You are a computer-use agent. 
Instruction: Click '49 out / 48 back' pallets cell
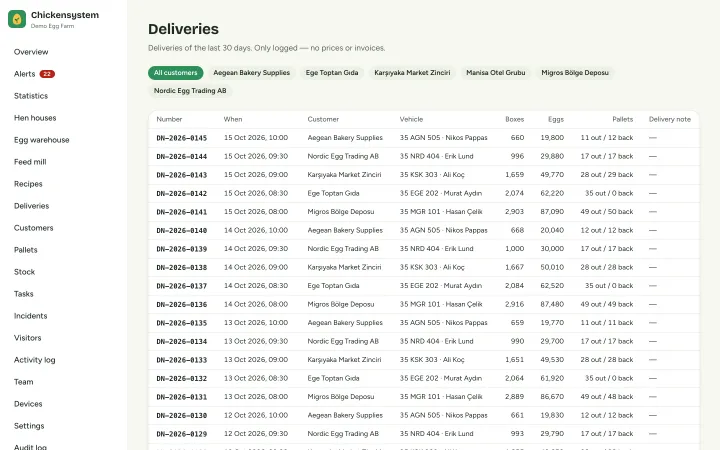pos(607,397)
